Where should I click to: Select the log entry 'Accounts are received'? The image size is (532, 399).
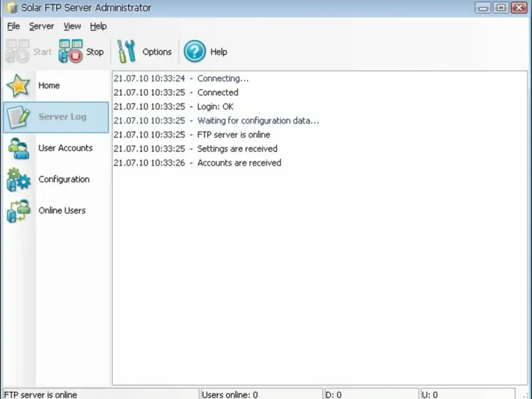(x=198, y=163)
